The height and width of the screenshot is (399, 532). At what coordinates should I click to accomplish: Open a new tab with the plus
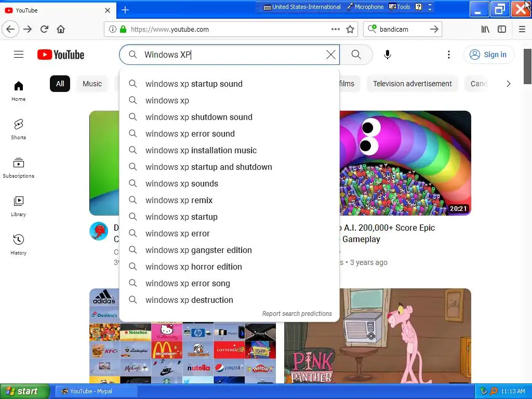[x=125, y=10]
